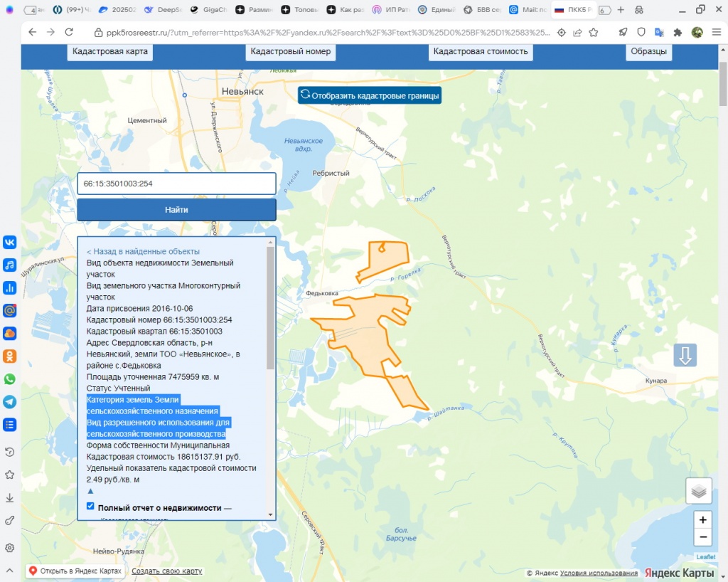This screenshot has width=728, height=582.
Task: Bookmark page with the star icon
Action: click(x=594, y=33)
